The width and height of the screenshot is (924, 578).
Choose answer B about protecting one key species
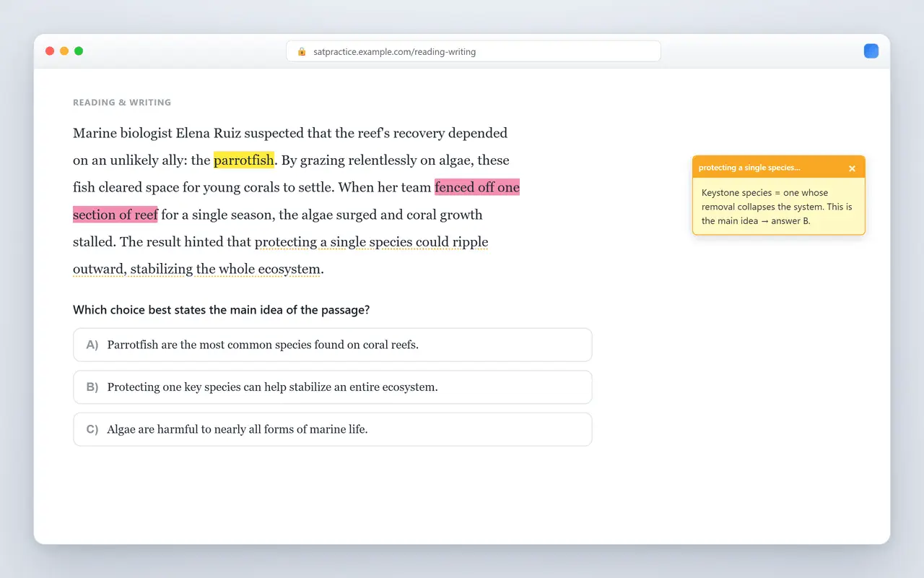tap(333, 387)
